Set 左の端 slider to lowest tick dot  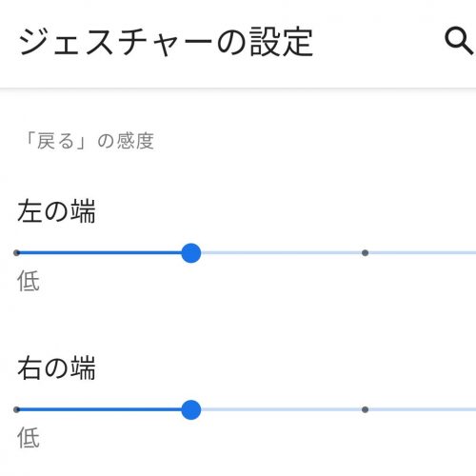coord(17,253)
